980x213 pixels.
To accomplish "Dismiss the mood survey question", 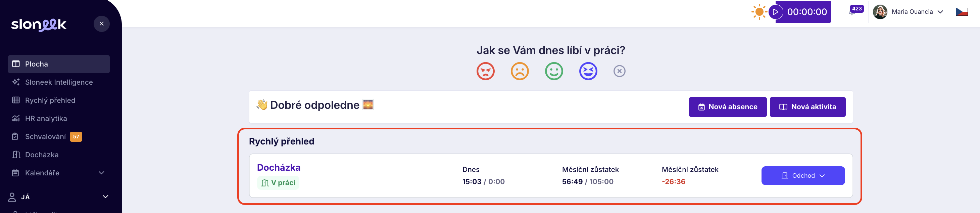I will pyautogui.click(x=619, y=71).
